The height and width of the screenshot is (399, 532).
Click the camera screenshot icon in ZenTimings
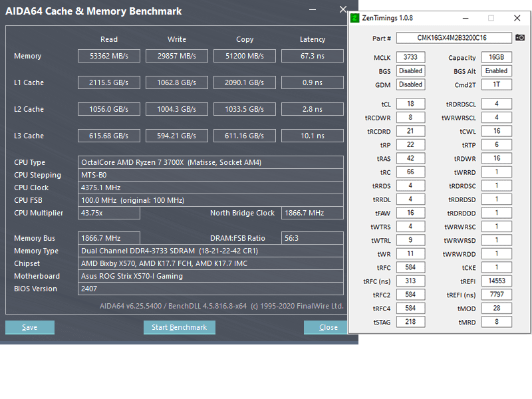click(520, 38)
